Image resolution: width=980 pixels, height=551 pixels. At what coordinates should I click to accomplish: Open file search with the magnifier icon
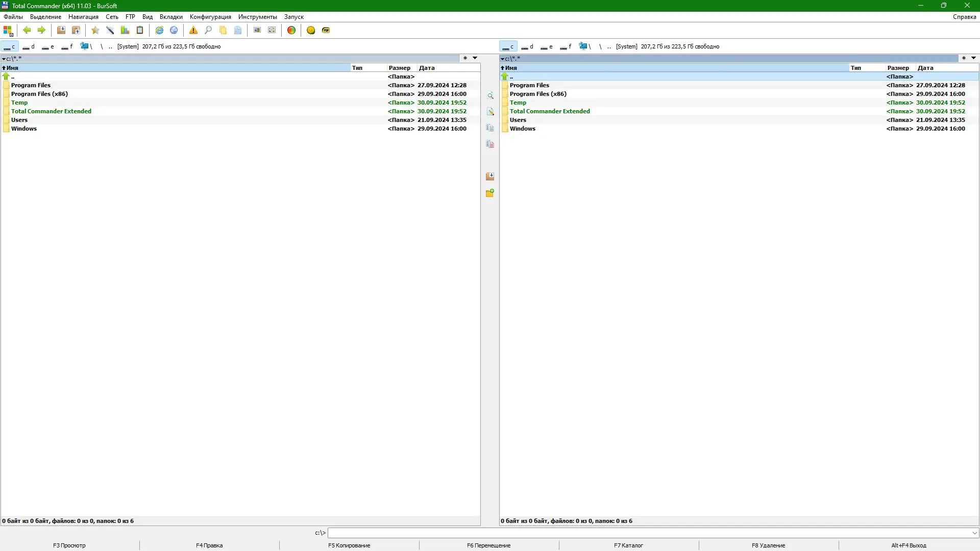click(x=208, y=30)
